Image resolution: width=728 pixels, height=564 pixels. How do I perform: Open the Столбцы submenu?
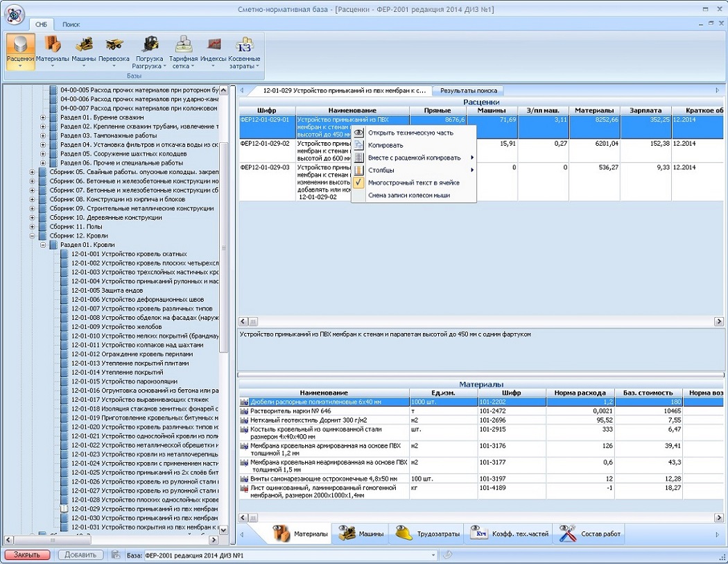pos(381,170)
